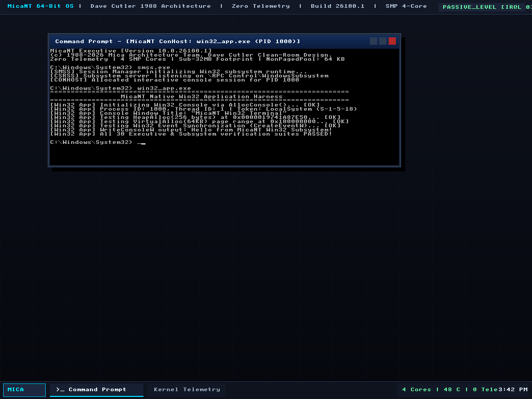The image size is (532, 399).
Task: Click the SMP 4-Core top bar label
Action: click(x=406, y=6)
